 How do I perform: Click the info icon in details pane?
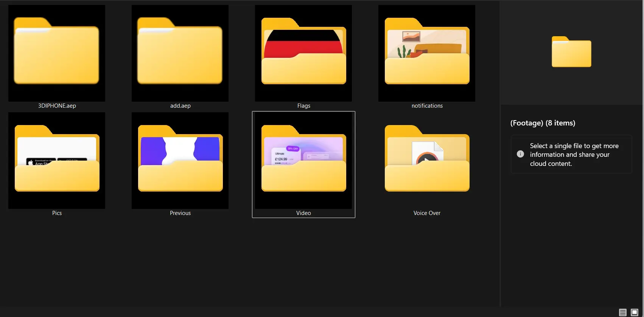pos(520,154)
